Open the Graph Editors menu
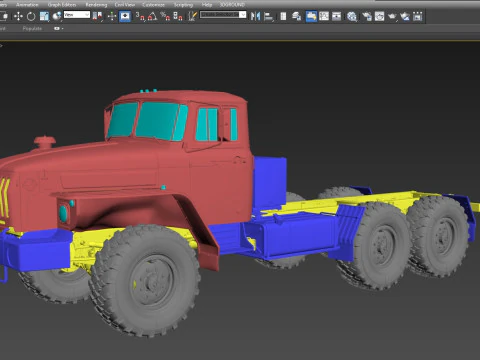This screenshot has width=480, height=360. pyautogui.click(x=62, y=4)
